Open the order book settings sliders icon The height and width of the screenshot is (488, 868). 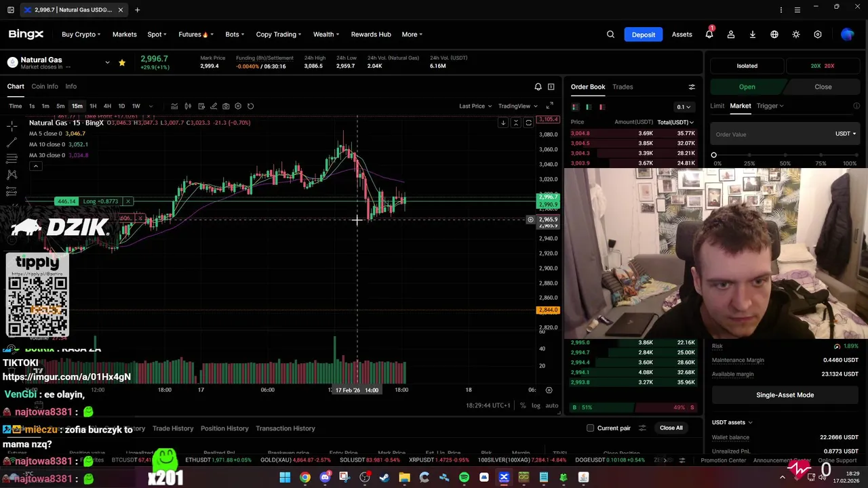[692, 87]
